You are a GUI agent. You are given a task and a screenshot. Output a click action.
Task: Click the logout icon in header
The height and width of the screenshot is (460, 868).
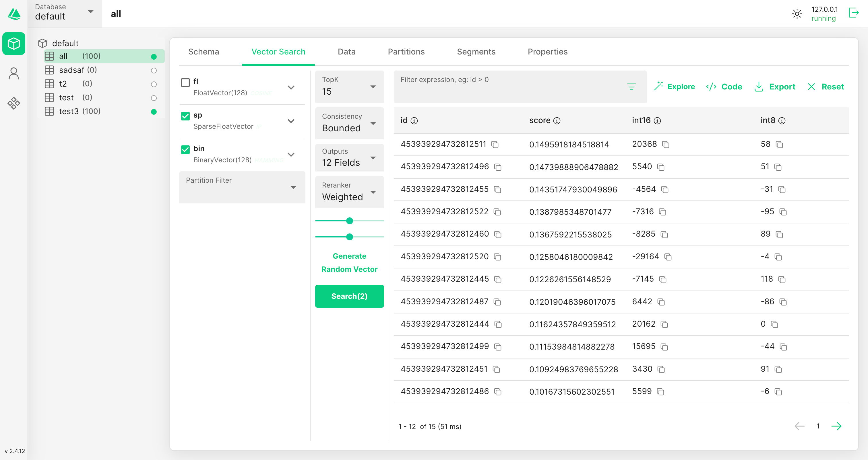(854, 13)
